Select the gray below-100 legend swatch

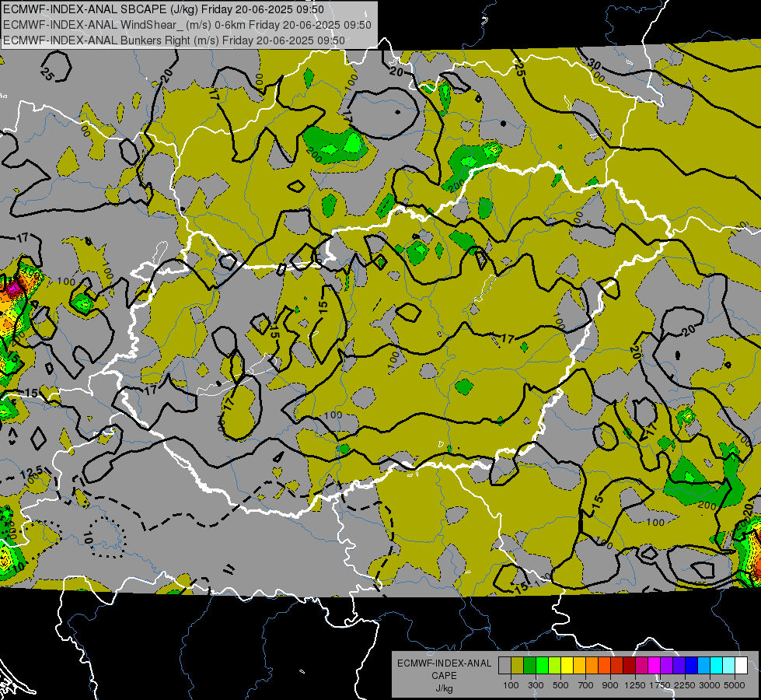click(504, 666)
